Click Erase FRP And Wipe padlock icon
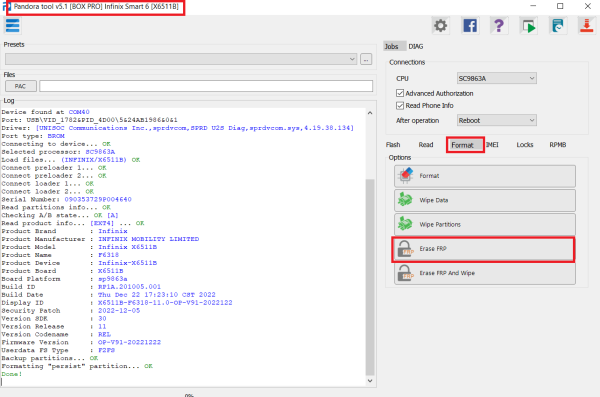 (x=405, y=273)
